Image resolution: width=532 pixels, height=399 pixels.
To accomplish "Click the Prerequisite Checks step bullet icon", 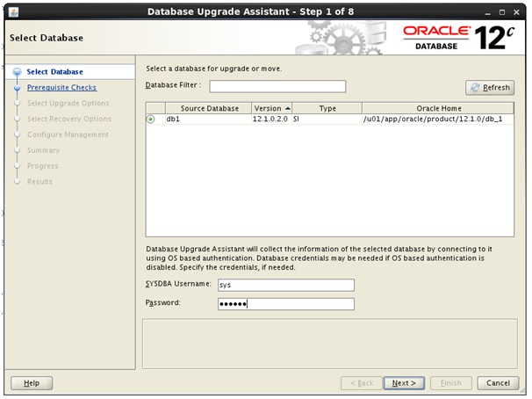I will click(16, 88).
